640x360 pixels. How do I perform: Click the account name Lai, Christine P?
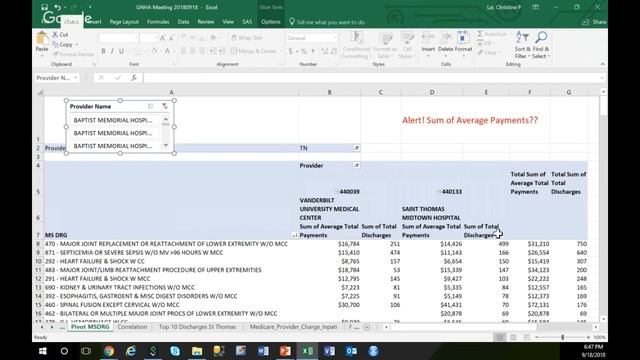[504, 7]
